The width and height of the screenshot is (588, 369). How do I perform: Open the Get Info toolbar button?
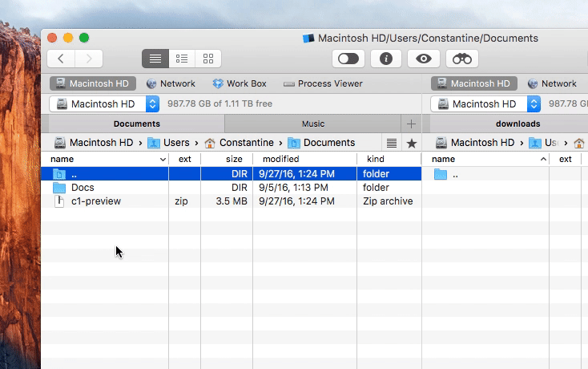386,59
